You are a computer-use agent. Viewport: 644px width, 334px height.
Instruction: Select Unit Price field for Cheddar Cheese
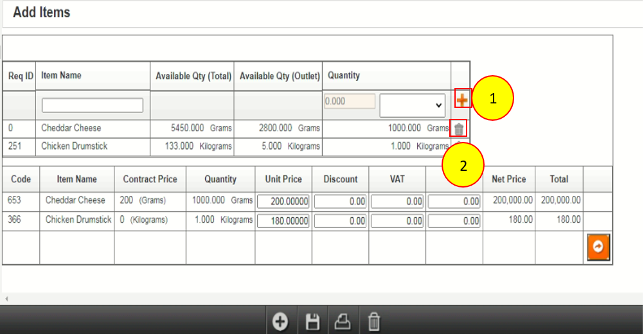(283, 202)
